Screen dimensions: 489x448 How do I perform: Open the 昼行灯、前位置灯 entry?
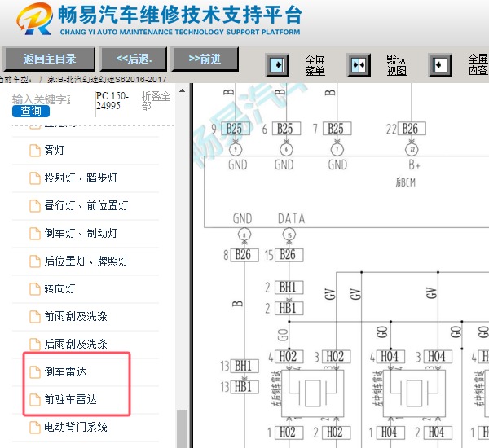[86, 206]
